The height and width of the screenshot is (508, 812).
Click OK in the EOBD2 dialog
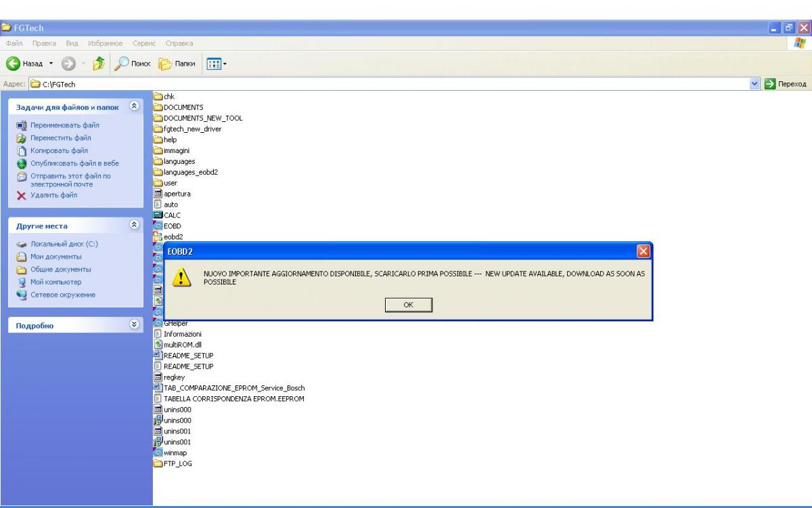pyautogui.click(x=408, y=305)
